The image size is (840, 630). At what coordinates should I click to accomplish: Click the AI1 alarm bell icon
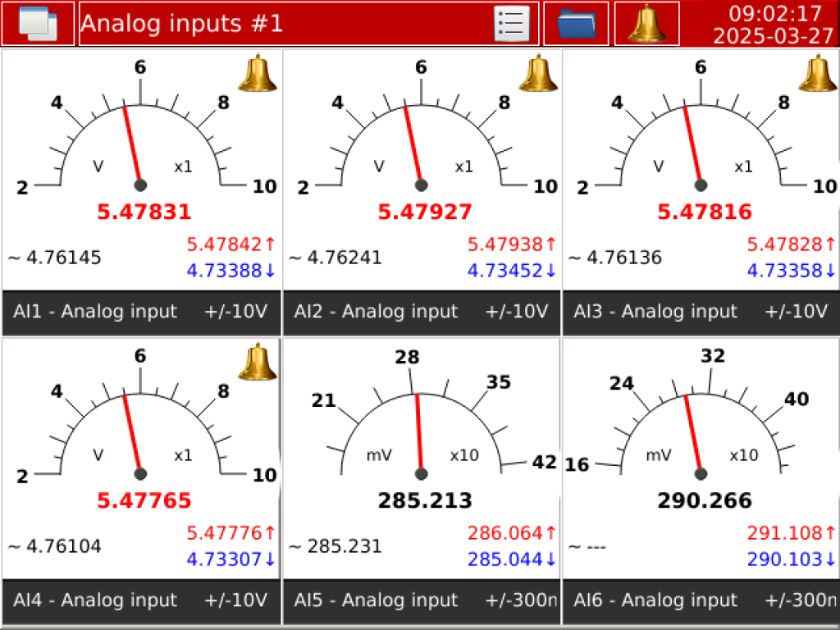pos(258,73)
